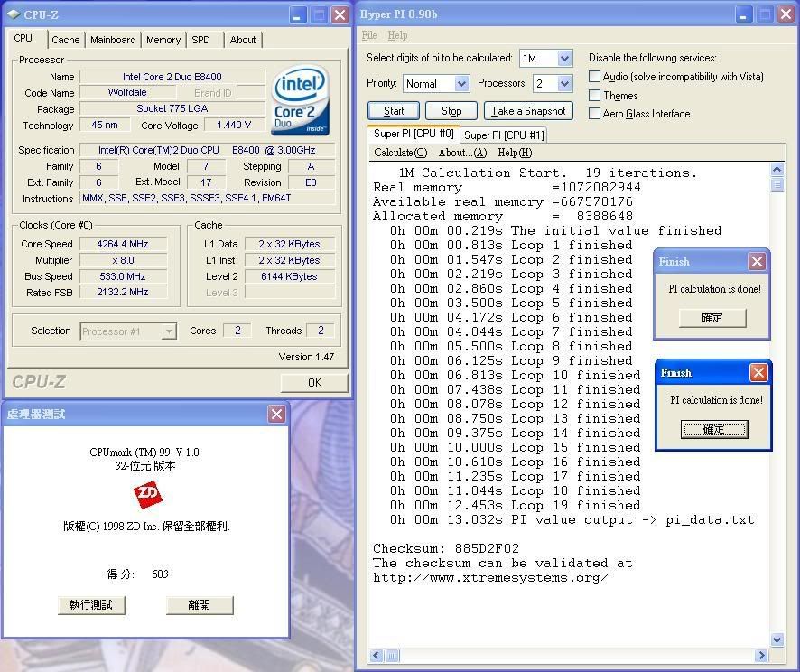Click the horizontal scrollbar left arrow
800x672 pixels.
[377, 655]
